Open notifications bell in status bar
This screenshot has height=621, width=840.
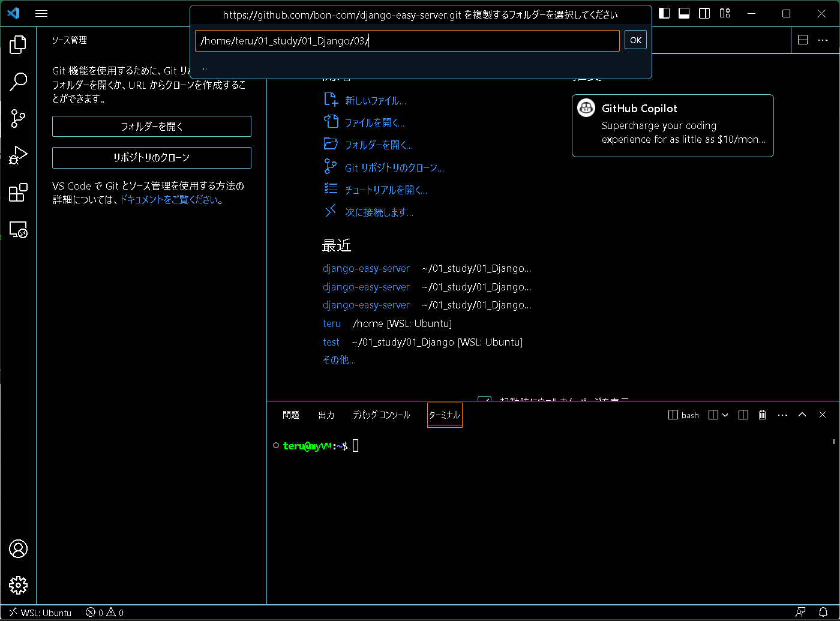(x=823, y=613)
